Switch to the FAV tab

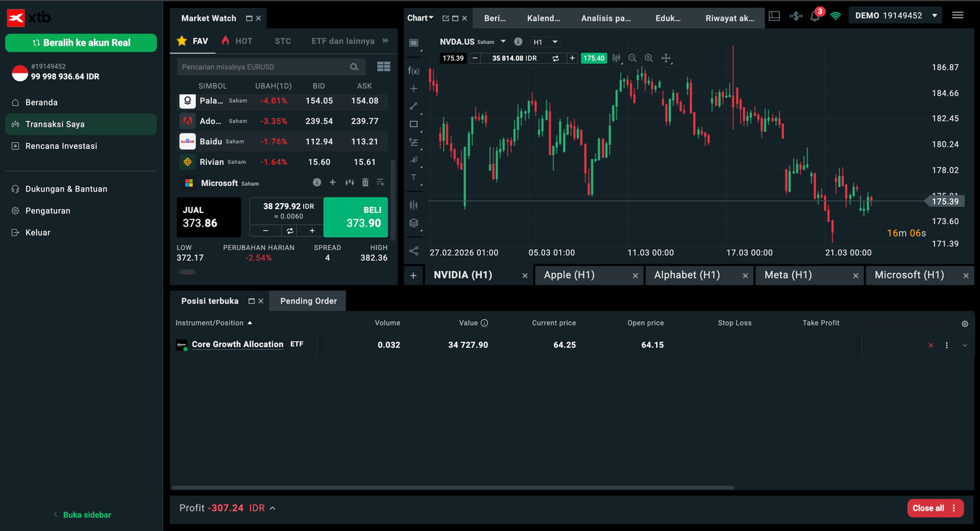[x=193, y=41]
